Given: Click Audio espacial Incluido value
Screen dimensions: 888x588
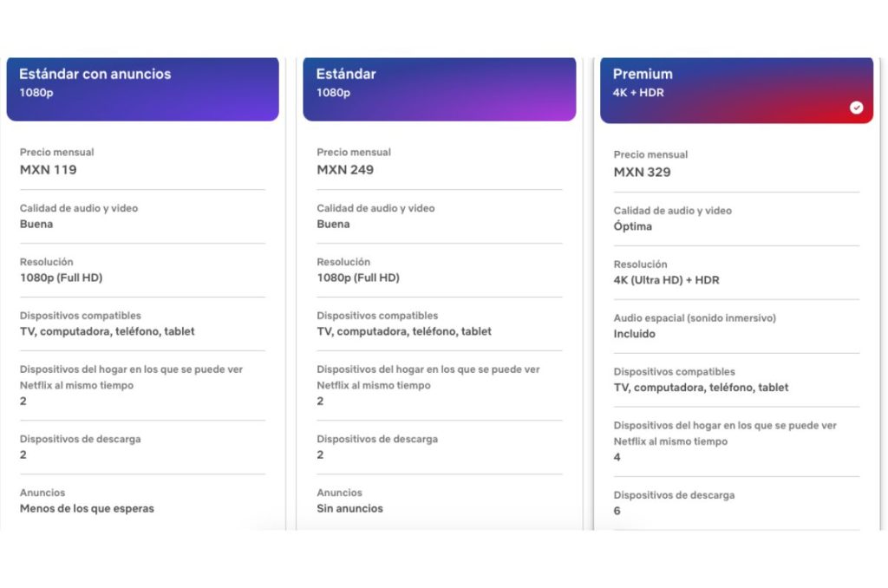Looking at the screenshot, I should point(635,334).
